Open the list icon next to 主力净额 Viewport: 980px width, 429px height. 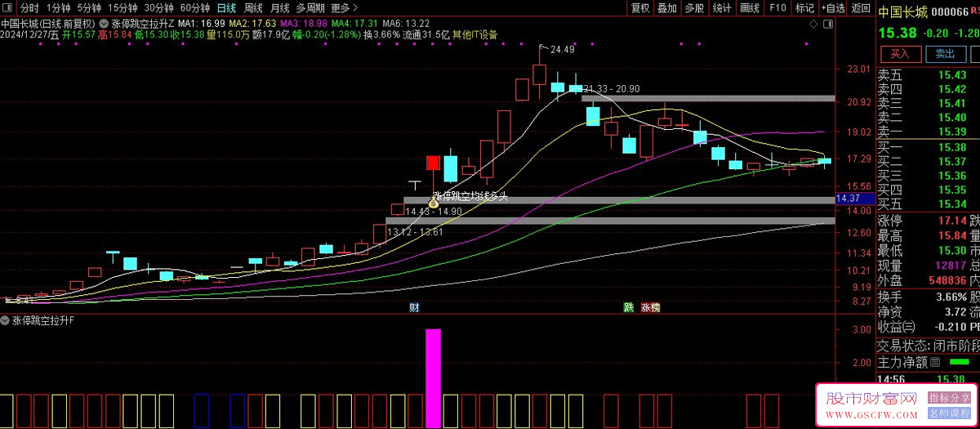935,361
